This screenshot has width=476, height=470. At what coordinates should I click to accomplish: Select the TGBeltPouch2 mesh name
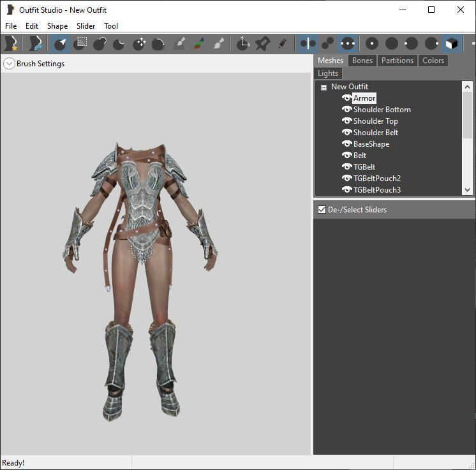coord(377,179)
